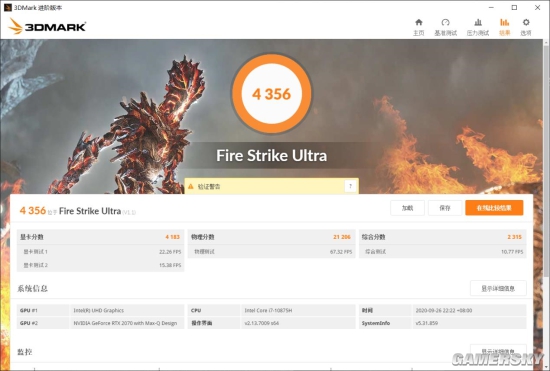
Task: Select the graphics score header row
Action: point(100,237)
